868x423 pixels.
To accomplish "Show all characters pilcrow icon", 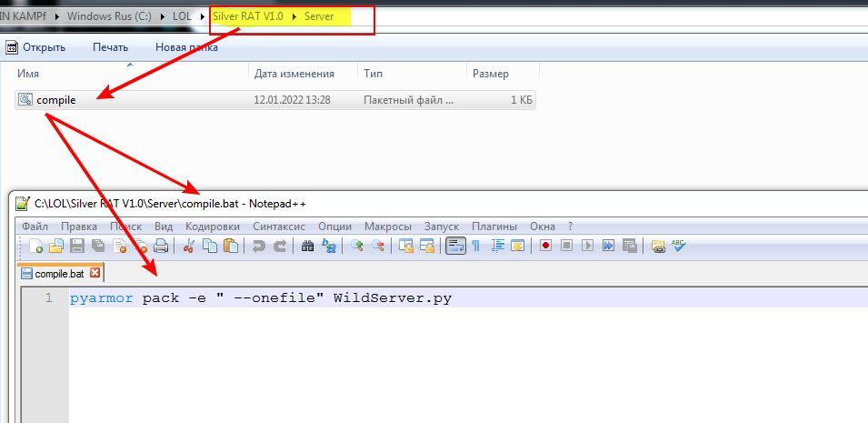I will click(475, 246).
